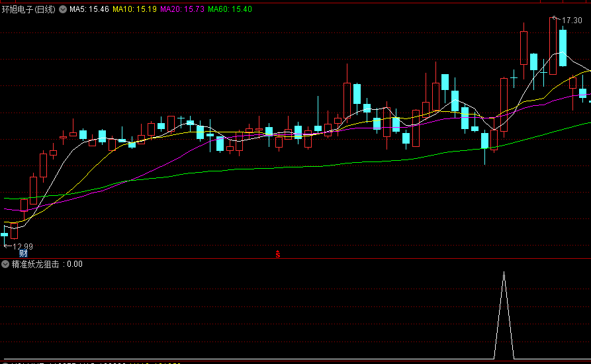Viewport: 591px width, 364px height.
Task: Click the 12.99 low price annotation
Action: pos(23,246)
